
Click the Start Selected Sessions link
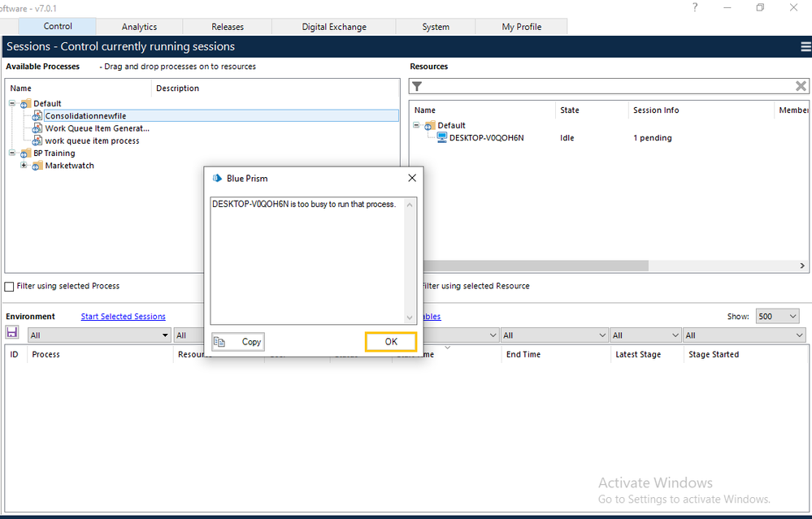pyautogui.click(x=123, y=317)
